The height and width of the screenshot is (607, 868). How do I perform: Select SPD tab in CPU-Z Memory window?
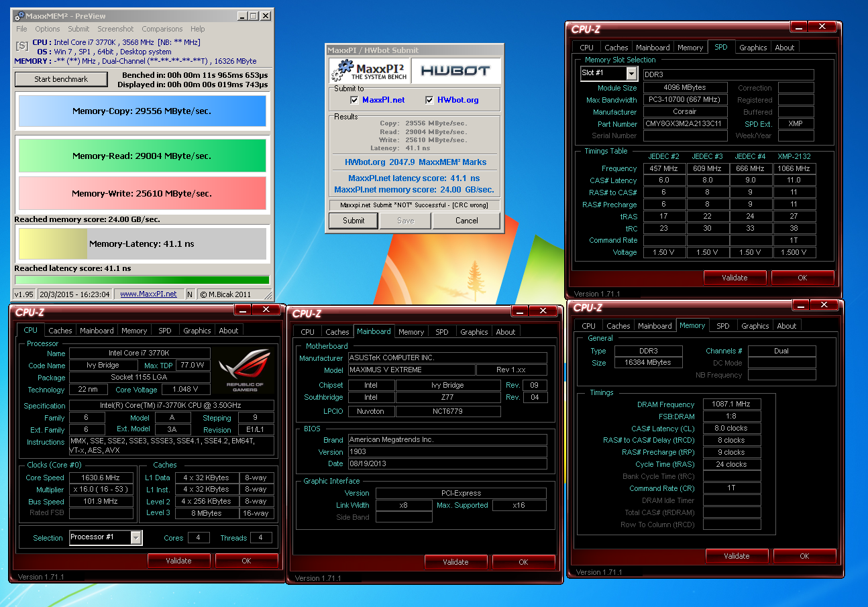[722, 326]
